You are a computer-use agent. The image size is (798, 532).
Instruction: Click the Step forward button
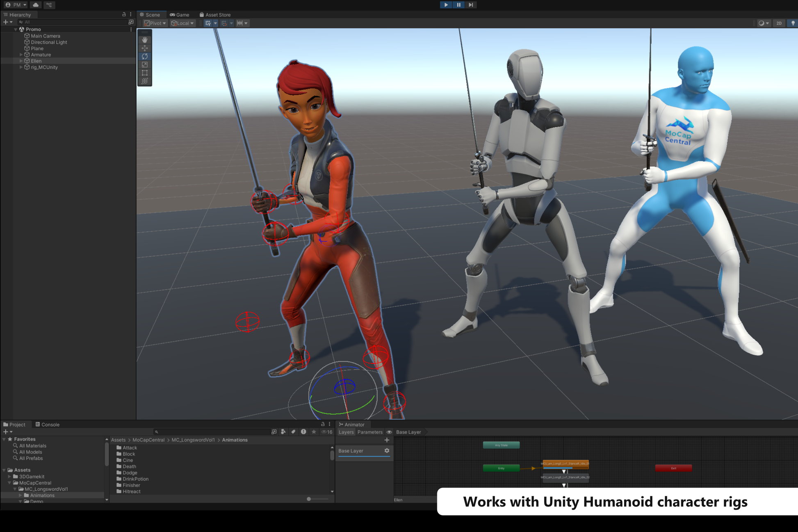[471, 5]
